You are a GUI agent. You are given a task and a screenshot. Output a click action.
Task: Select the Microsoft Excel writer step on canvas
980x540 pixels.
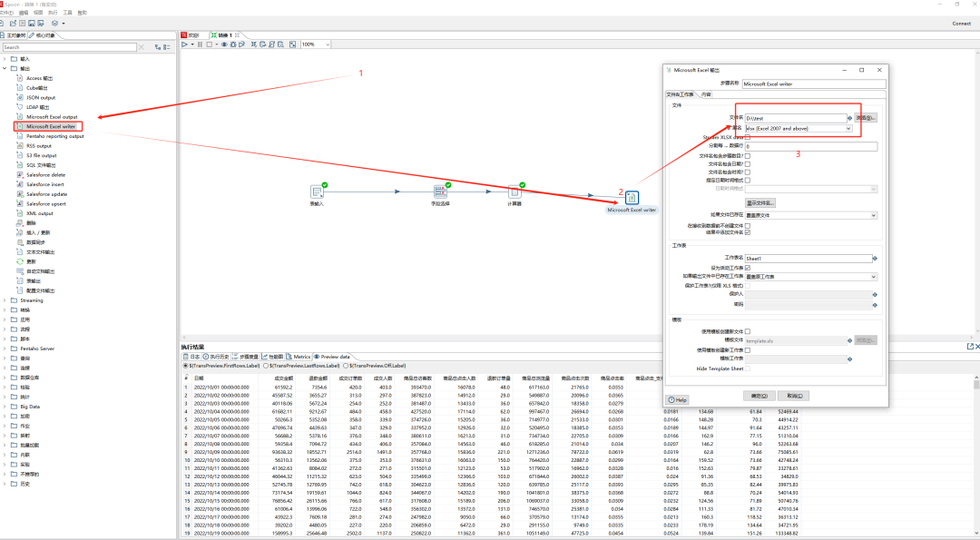pos(632,198)
